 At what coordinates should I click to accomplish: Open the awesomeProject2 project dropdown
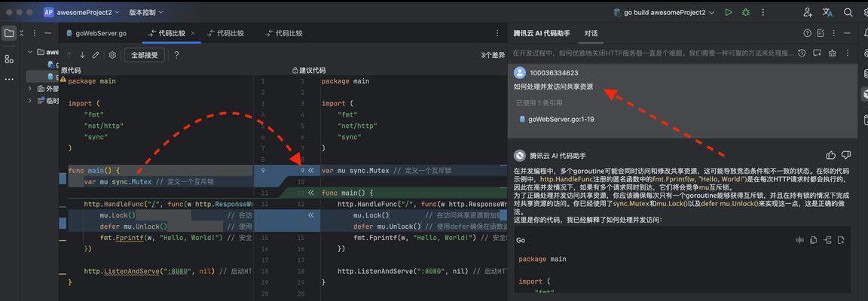click(x=81, y=12)
